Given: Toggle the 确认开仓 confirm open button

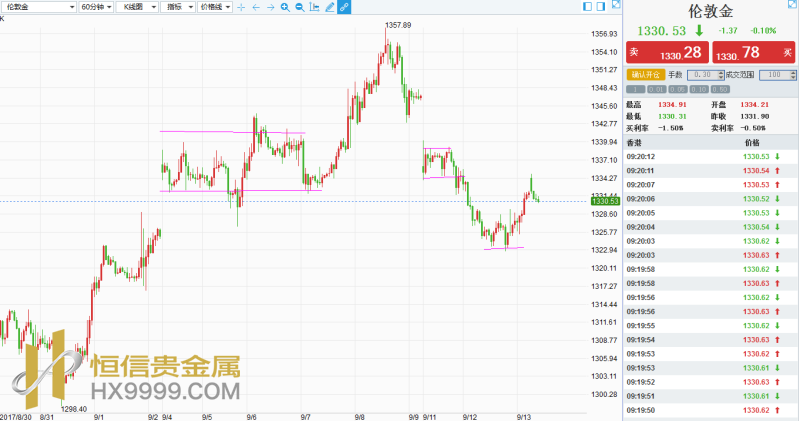Looking at the screenshot, I should click(x=644, y=75).
